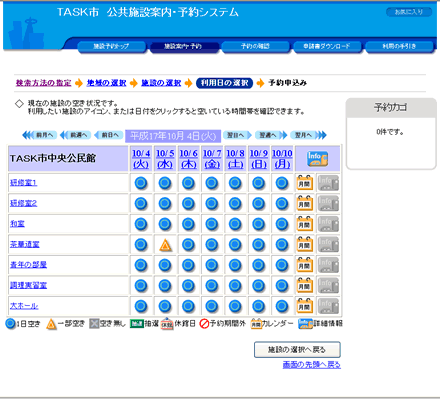Screen dimensions: 440x399
Task: Open the monthly calendar icon for 研修室1
Action: tap(305, 183)
